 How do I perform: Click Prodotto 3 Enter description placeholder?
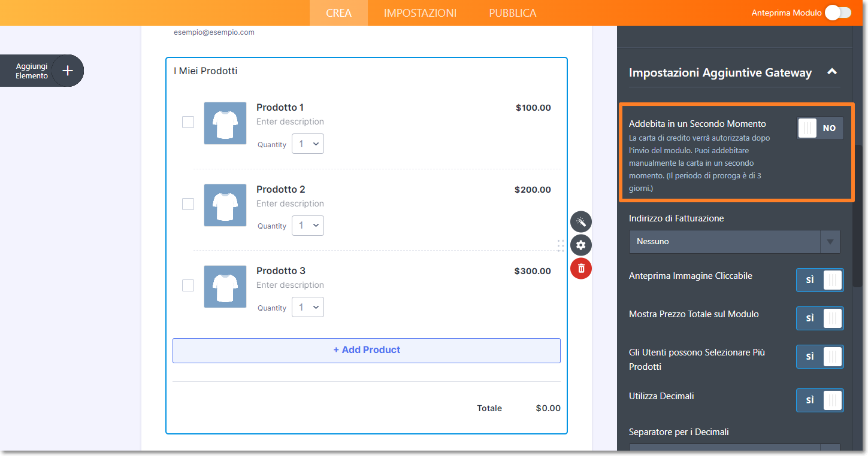click(290, 285)
